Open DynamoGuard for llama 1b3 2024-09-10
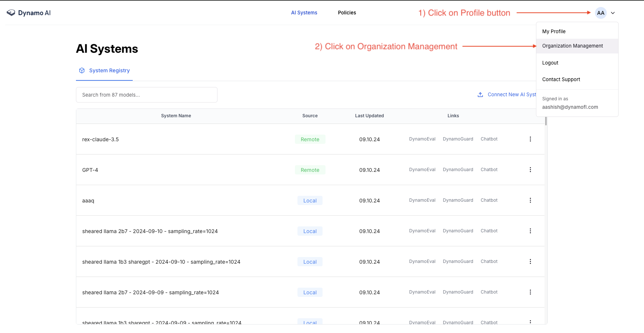Image resolution: width=644 pixels, height=333 pixels. (458, 261)
